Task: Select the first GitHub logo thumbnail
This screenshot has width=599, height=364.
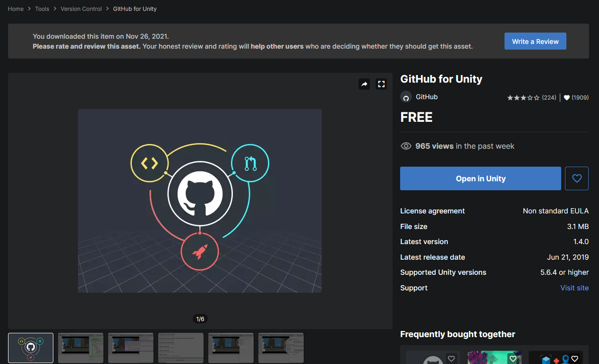Action: 31,348
